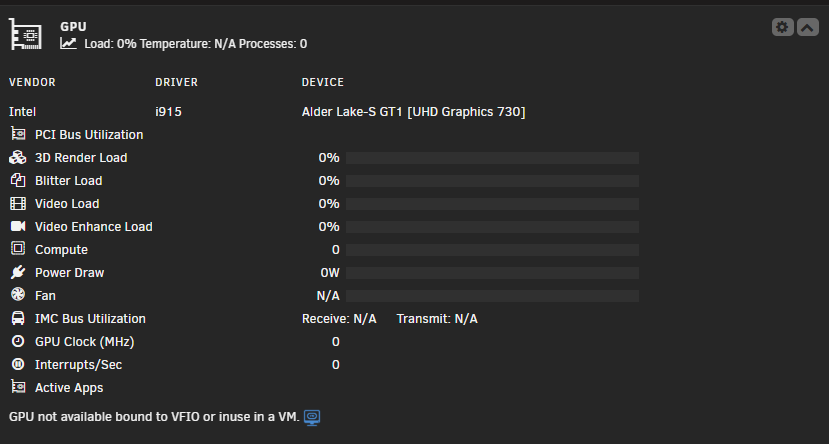The image size is (829, 444).
Task: Select the Active Apps row label
Action: tap(69, 388)
